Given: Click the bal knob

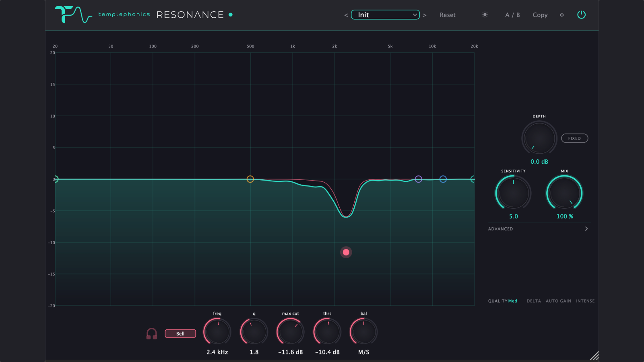Looking at the screenshot, I should coord(363,332).
